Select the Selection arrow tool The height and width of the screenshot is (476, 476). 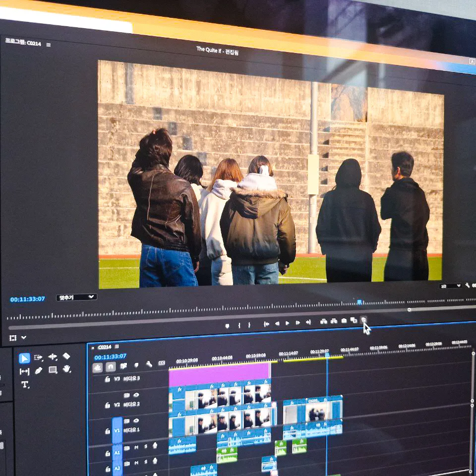click(24, 358)
